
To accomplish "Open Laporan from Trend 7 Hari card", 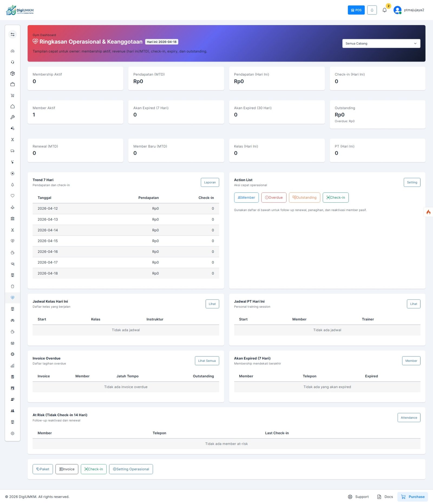I will pyautogui.click(x=210, y=182).
